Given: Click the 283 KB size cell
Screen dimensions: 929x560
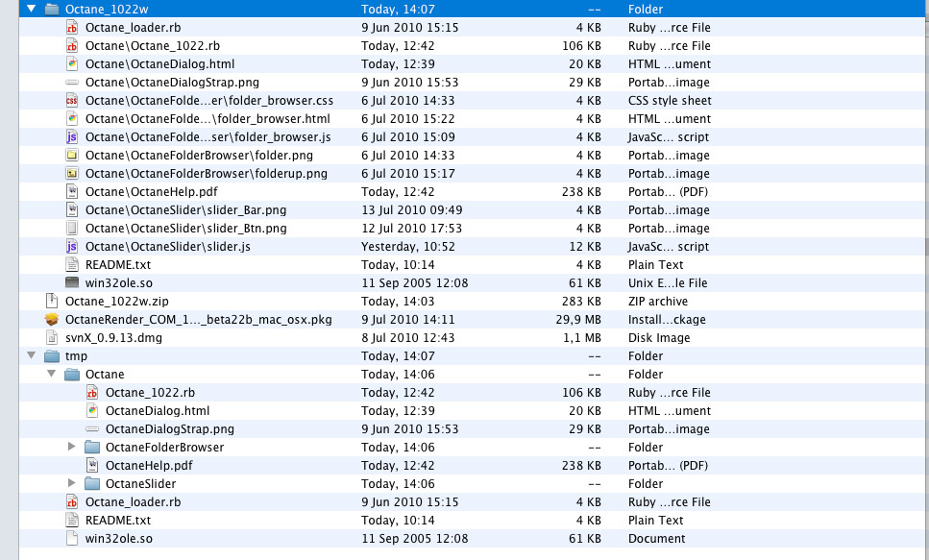Looking at the screenshot, I should tap(581, 301).
